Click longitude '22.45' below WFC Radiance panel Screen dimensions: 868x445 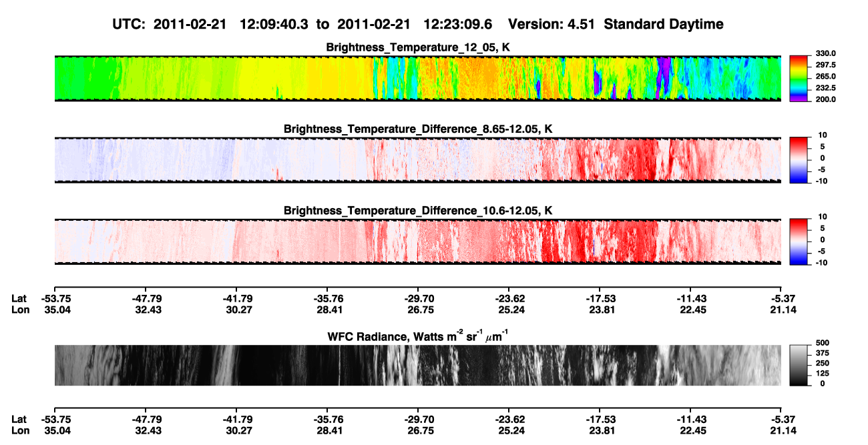pos(692,430)
